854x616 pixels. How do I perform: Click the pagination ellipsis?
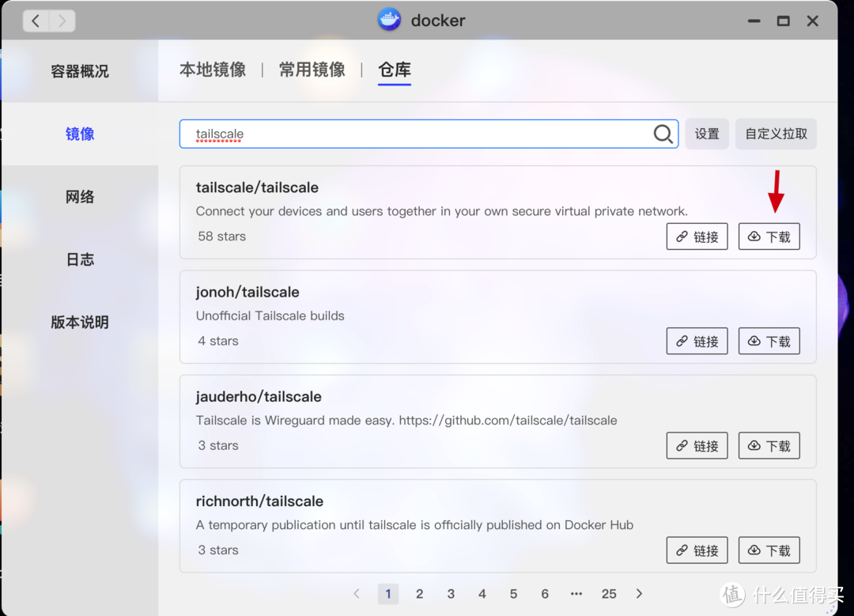coord(576,594)
